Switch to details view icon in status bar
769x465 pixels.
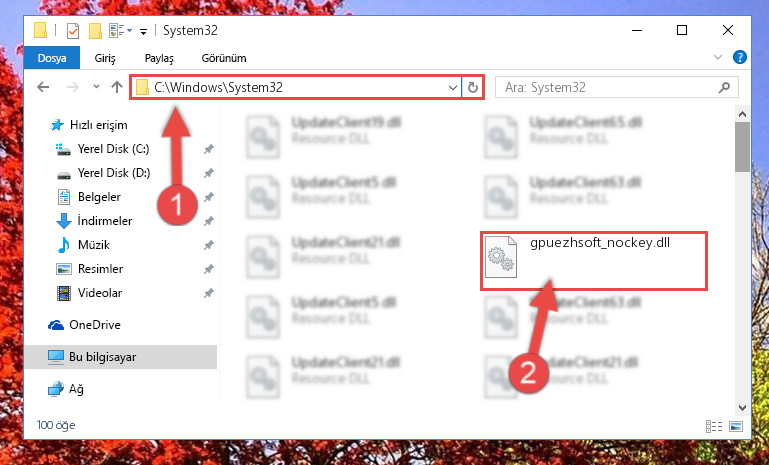(x=714, y=426)
